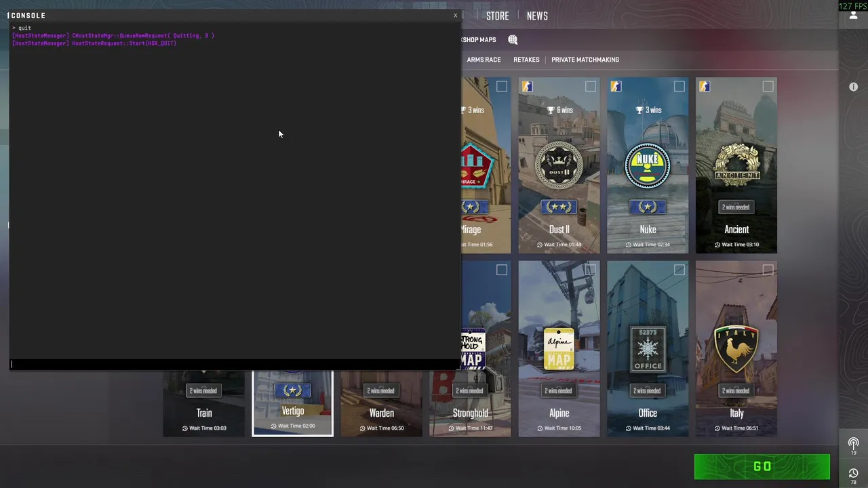Select the PRIVATE MATCHMAKING tab
Image resolution: width=868 pixels, height=488 pixels.
point(585,60)
